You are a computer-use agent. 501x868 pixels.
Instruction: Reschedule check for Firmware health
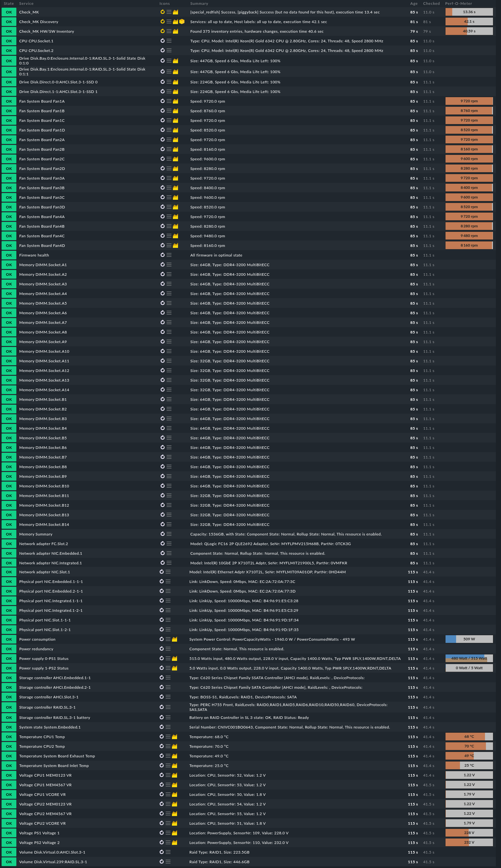pyautogui.click(x=162, y=255)
